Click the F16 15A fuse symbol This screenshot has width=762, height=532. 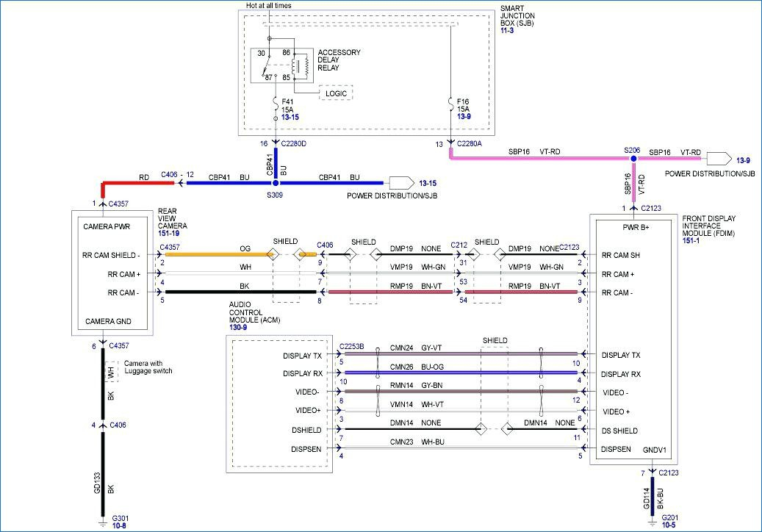(451, 104)
